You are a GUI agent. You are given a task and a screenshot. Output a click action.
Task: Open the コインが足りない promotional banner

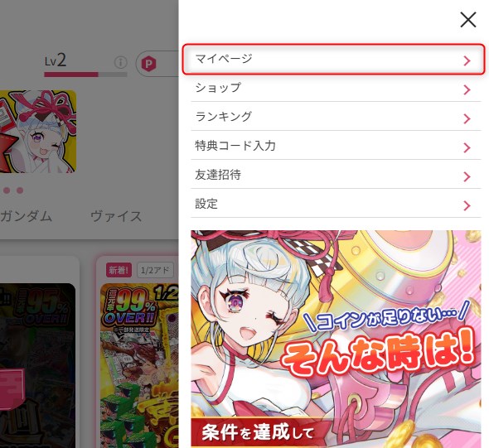tap(336, 339)
